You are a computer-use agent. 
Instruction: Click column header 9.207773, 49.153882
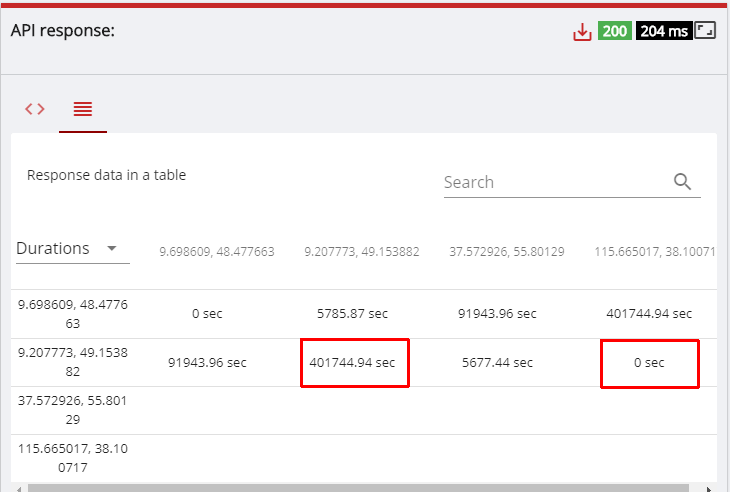pyautogui.click(x=362, y=252)
